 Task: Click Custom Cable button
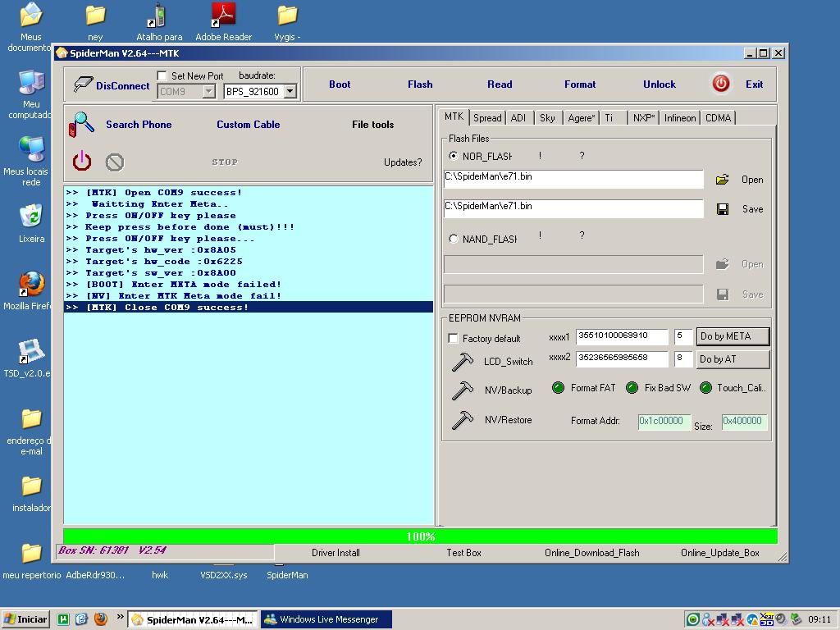point(249,125)
